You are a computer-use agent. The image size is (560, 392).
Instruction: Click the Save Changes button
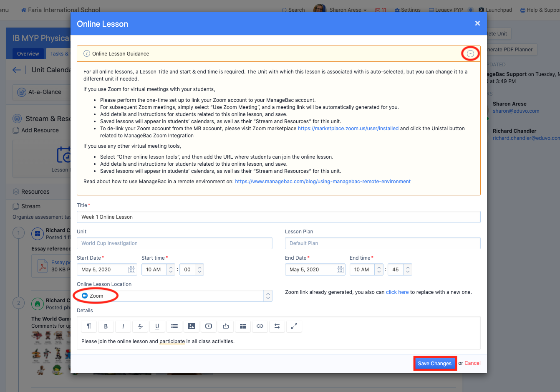[434, 363]
